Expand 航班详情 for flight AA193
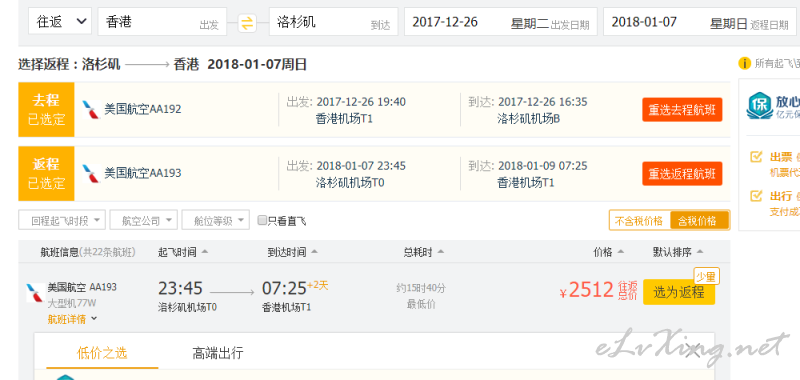800x380 pixels. pyautogui.click(x=72, y=319)
